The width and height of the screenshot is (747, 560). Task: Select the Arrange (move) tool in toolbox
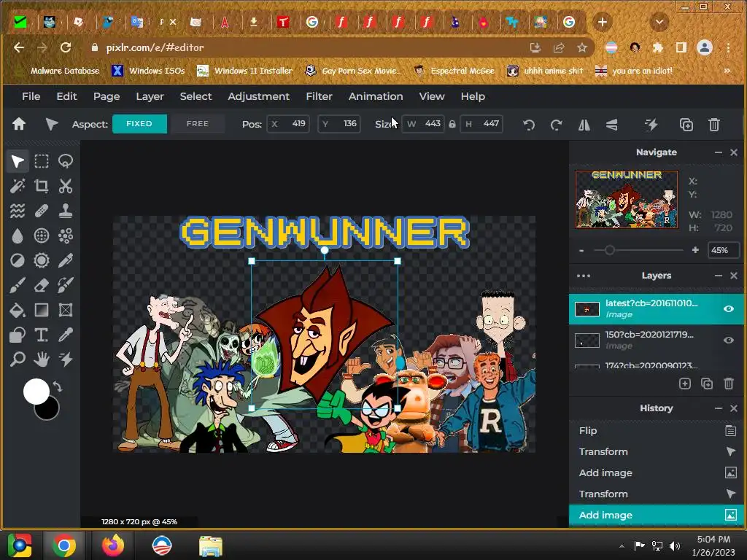(18, 161)
